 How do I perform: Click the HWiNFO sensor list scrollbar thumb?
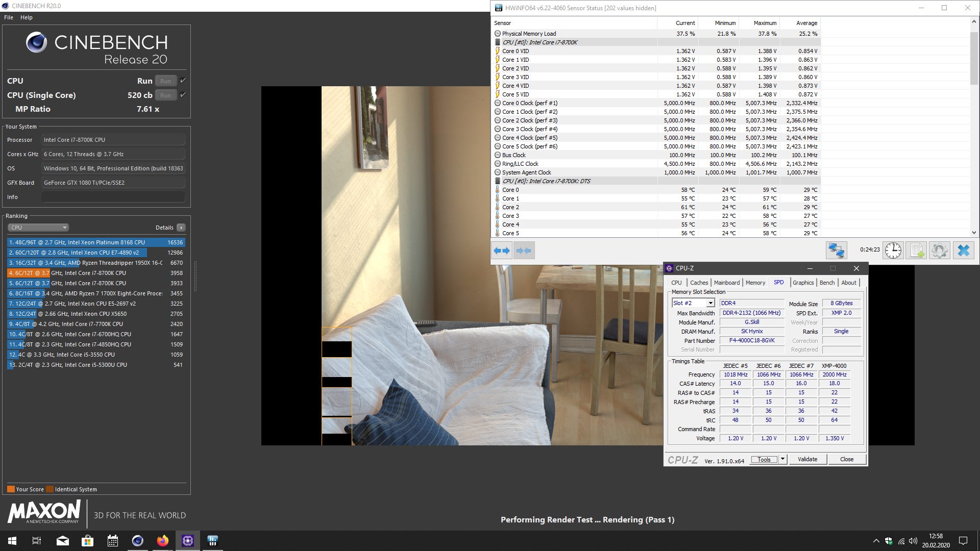coord(974,59)
